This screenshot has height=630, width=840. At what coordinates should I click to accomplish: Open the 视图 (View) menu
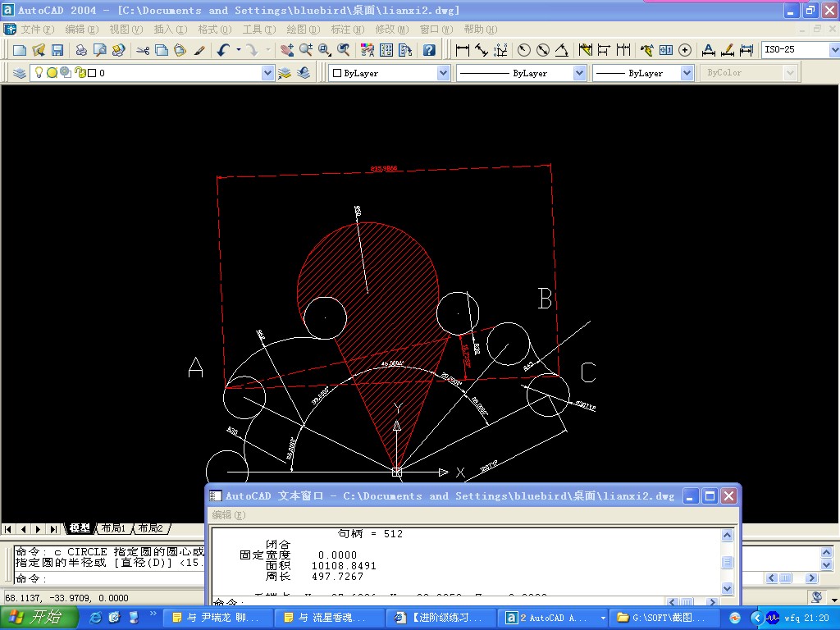(x=126, y=30)
